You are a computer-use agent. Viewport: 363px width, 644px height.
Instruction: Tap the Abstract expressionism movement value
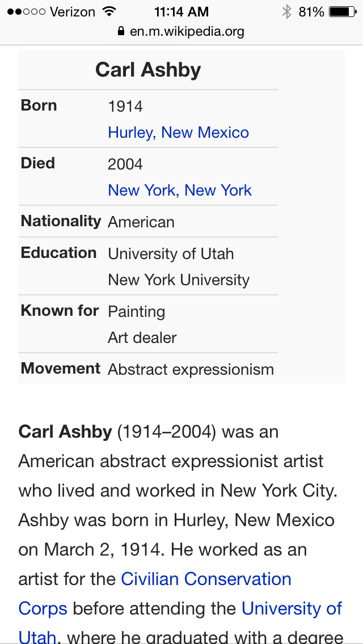(191, 370)
